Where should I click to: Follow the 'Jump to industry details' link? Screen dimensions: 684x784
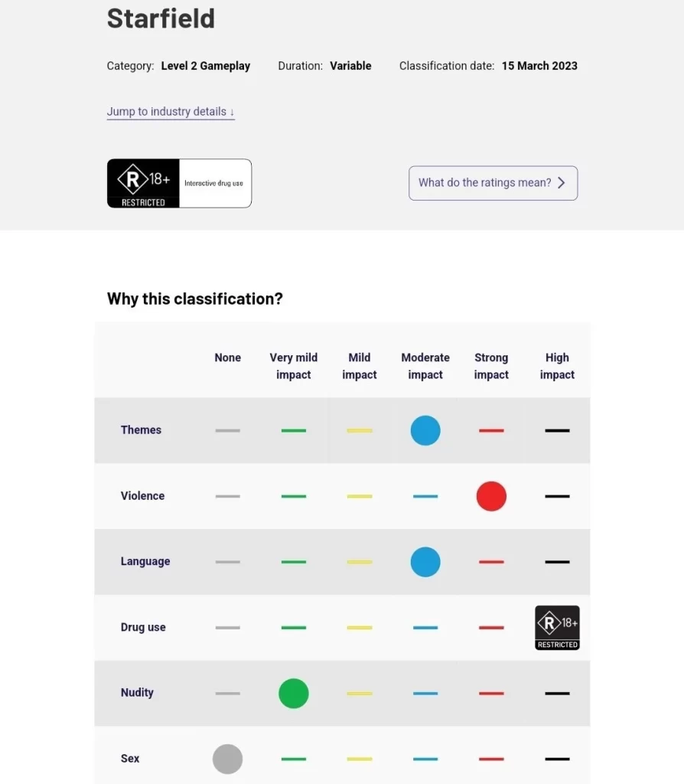coord(171,112)
